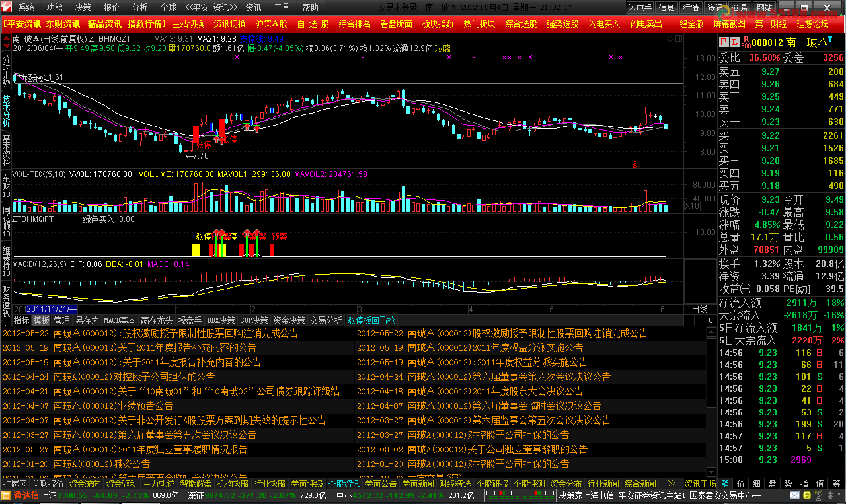Viewport: 846px width, 504px height.
Task: Open 热门板块 in toolbar
Action: click(479, 24)
